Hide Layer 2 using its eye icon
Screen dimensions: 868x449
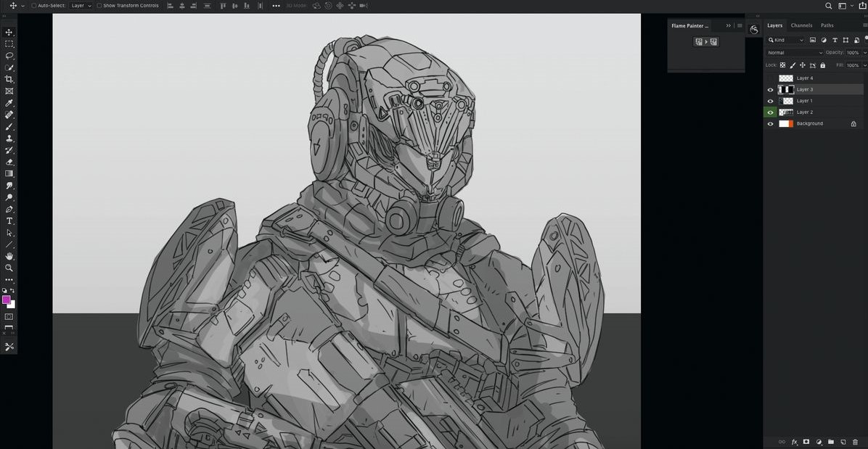click(770, 112)
